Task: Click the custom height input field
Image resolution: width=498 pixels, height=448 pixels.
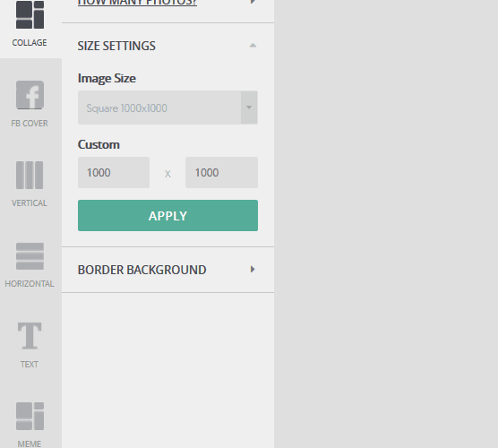Action: [222, 173]
